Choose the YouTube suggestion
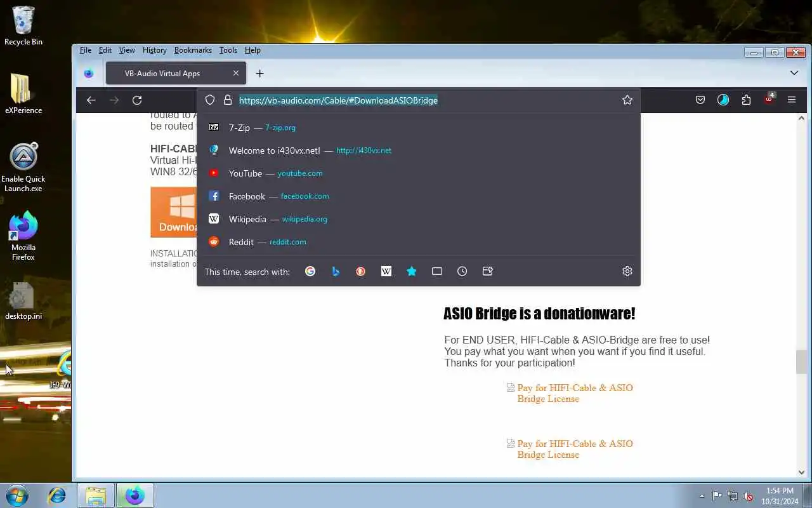Image resolution: width=812 pixels, height=508 pixels. click(419, 173)
